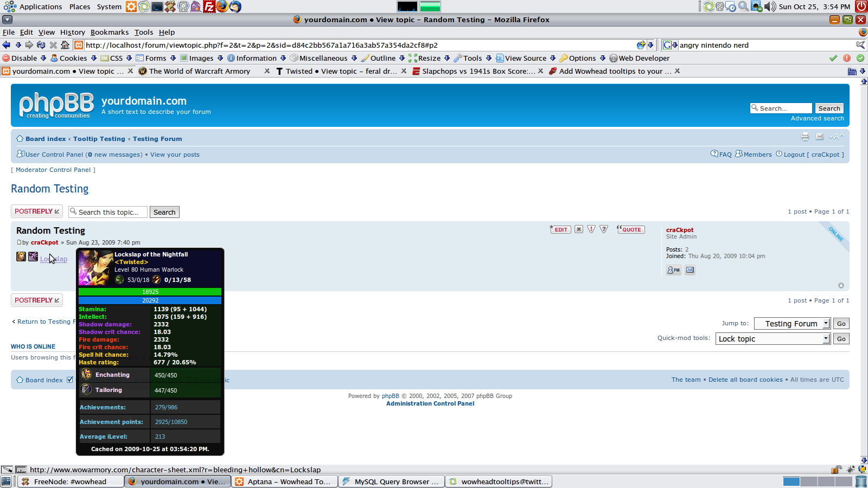
Task: Click the e-mail craCkpot envelope button
Action: coord(690,270)
